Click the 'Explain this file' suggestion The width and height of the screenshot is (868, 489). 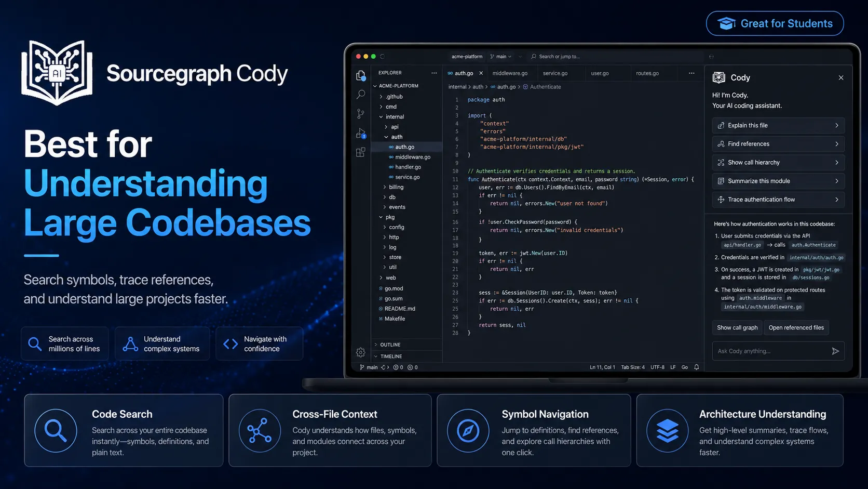(x=778, y=125)
